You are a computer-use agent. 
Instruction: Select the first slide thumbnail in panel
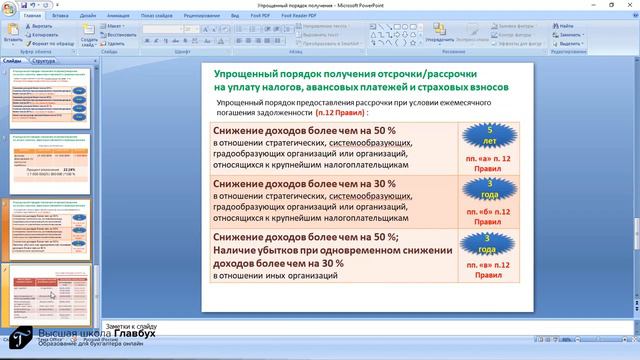click(50, 98)
